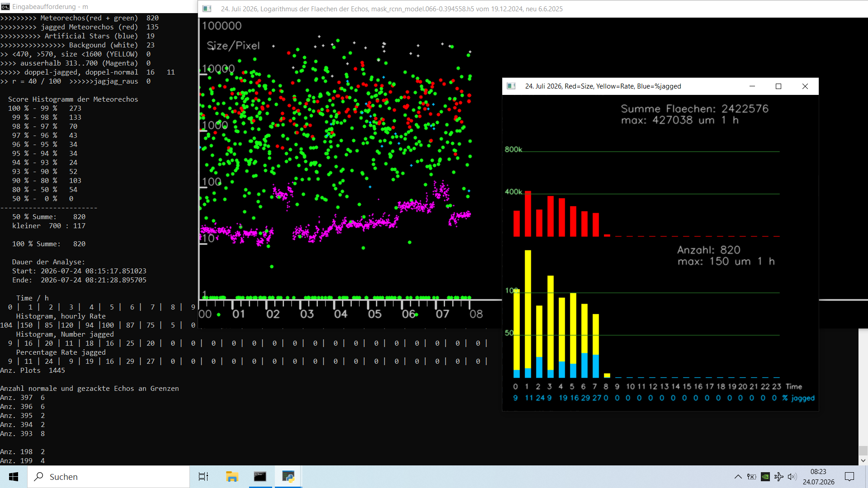Click the 'Anz. Plots 1445' line

[33, 371]
